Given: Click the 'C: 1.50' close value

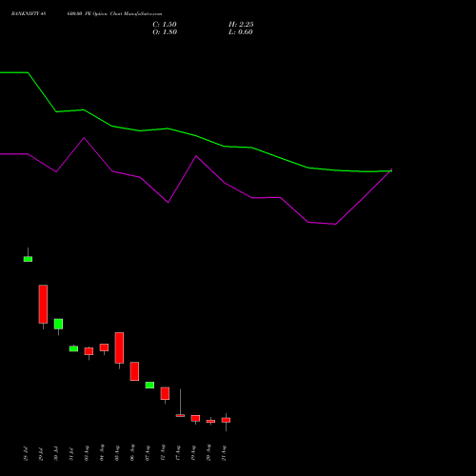Looking at the screenshot, I should [x=165, y=25].
